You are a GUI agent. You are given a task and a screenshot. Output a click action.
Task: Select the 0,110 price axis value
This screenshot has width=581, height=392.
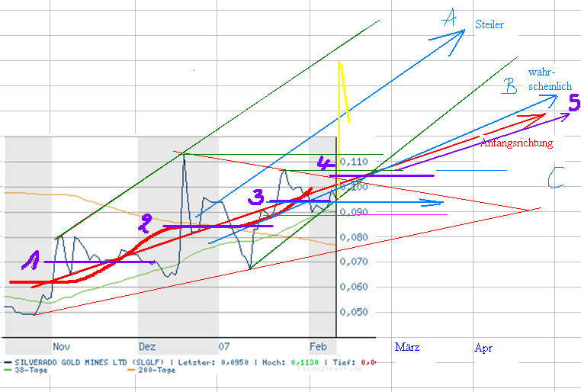click(354, 162)
